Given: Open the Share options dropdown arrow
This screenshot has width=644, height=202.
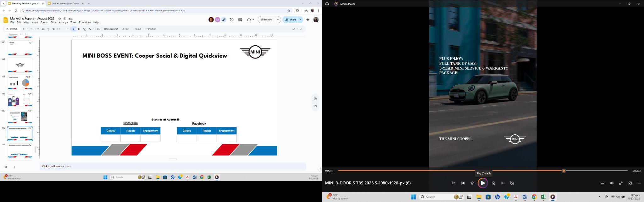Looking at the screenshot, I should tap(300, 20).
